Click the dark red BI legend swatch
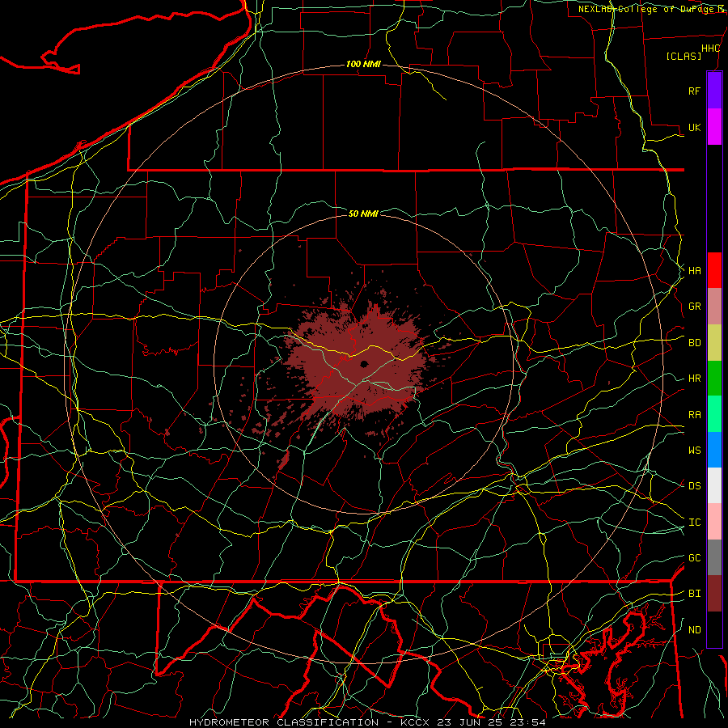 [x=714, y=594]
